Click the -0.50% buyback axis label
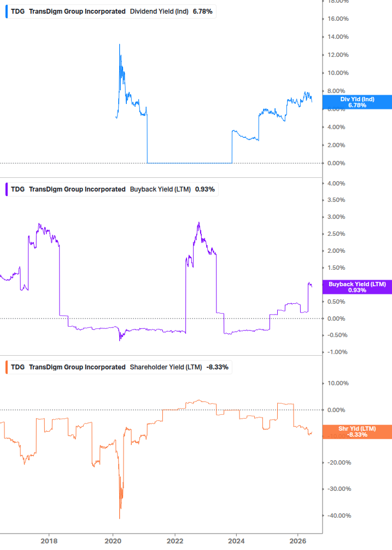The height and width of the screenshot is (550, 392). 337,335
